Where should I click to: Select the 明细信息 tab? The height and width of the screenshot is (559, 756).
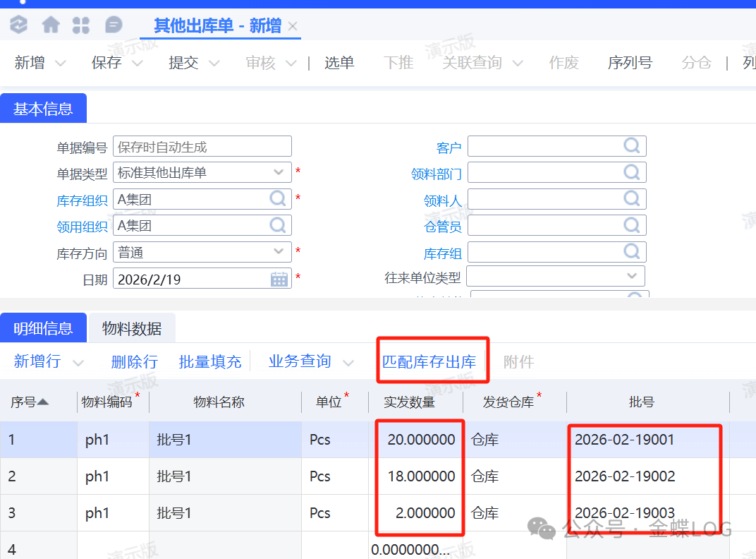coord(43,328)
